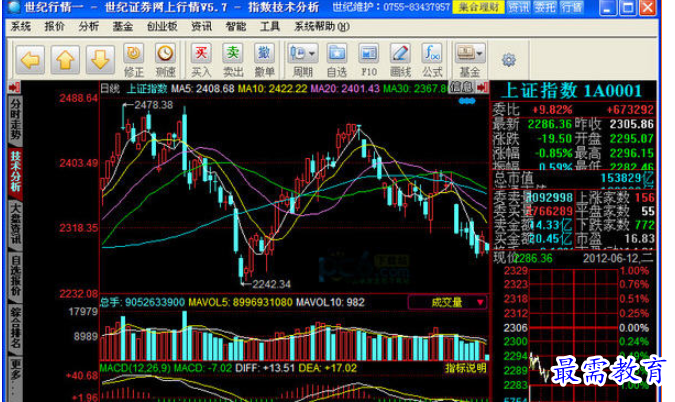Click the MACD(12,26,9) indicator label
Image resolution: width=675 pixels, height=402 pixels.
click(x=136, y=368)
